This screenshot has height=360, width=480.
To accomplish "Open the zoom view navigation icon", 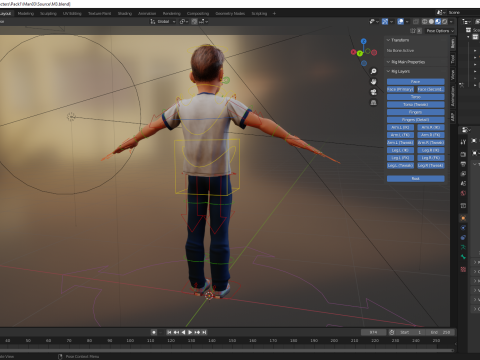I will [374, 71].
